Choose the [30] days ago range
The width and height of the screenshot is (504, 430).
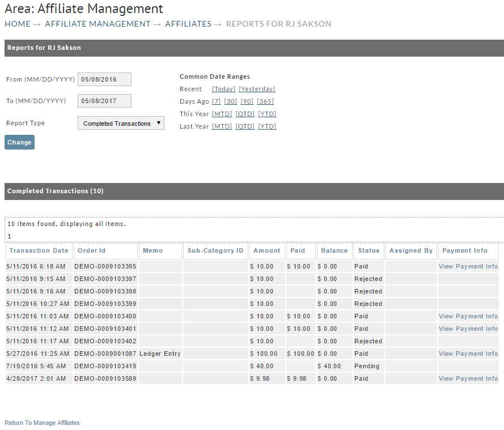231,101
